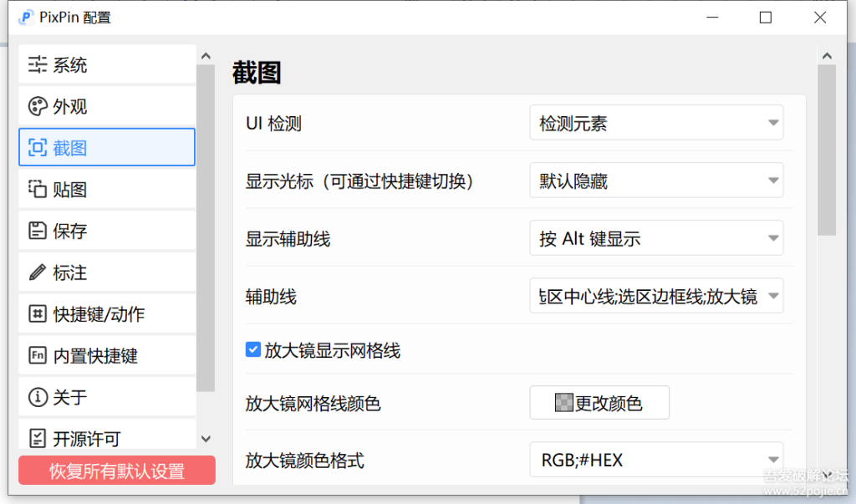Click the capture frame icon beside 截图

(38, 148)
